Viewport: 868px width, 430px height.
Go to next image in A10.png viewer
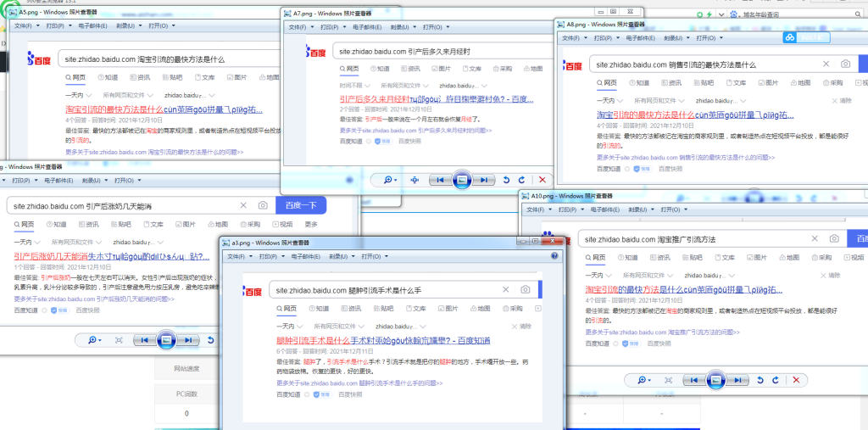tap(737, 380)
